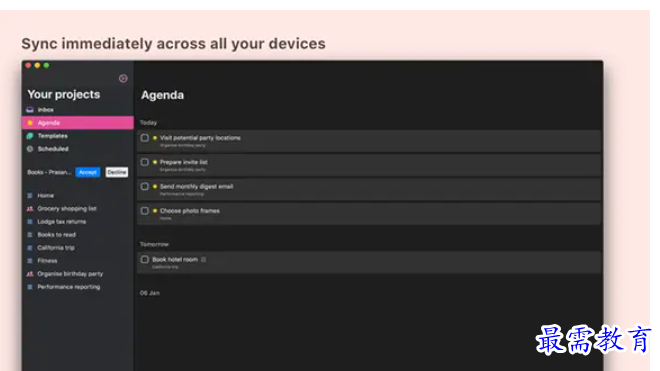Viewport: 660px width, 371px height.
Task: Check the Choose photo frames task
Action: (x=145, y=211)
